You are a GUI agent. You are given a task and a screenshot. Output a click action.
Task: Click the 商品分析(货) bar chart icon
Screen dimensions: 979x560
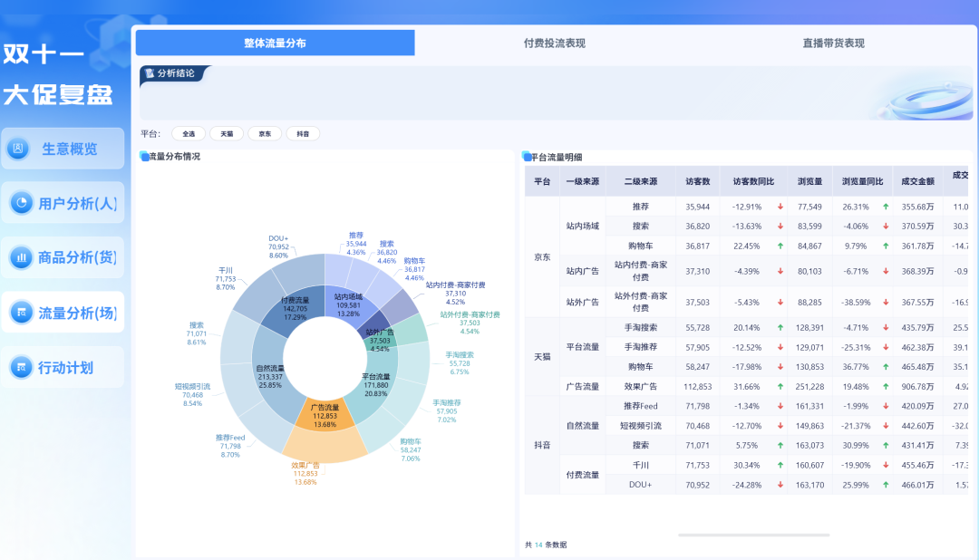point(21,257)
